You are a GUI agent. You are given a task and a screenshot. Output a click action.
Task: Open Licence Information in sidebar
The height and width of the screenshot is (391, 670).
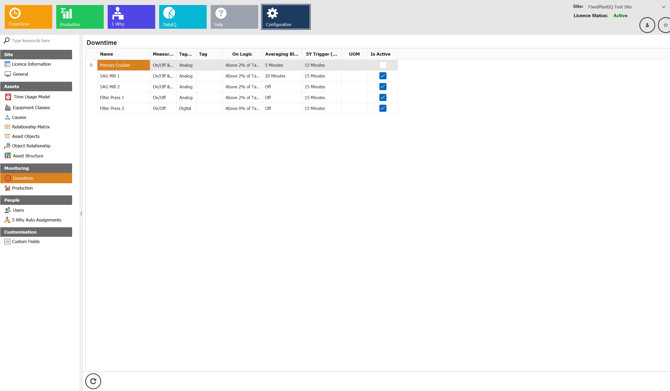point(31,64)
